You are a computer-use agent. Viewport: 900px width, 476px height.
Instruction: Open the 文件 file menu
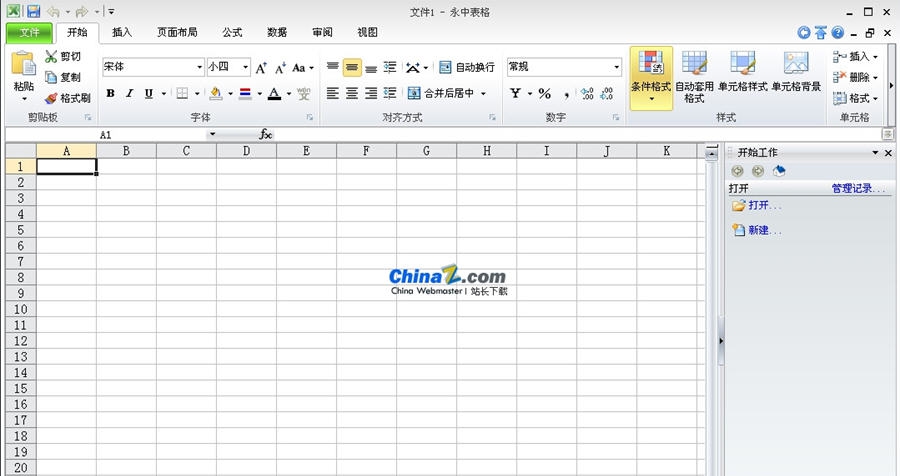(29, 33)
